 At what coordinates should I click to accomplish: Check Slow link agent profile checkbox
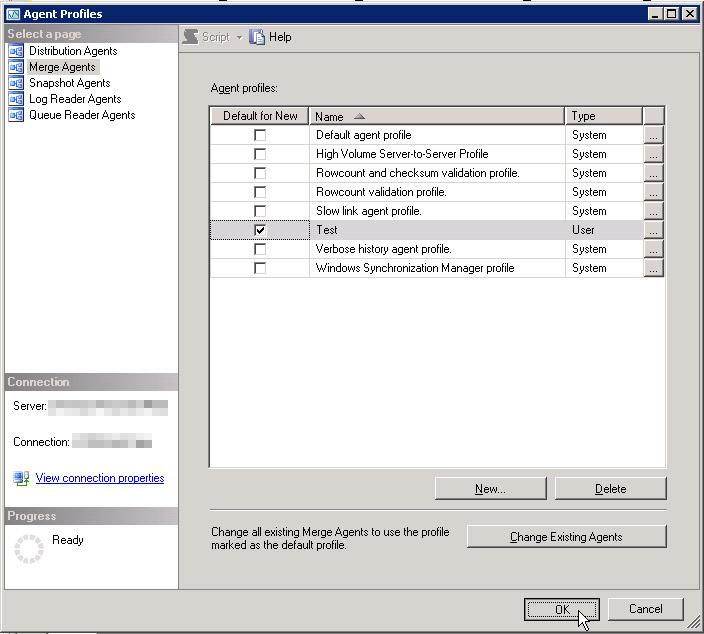click(x=260, y=211)
